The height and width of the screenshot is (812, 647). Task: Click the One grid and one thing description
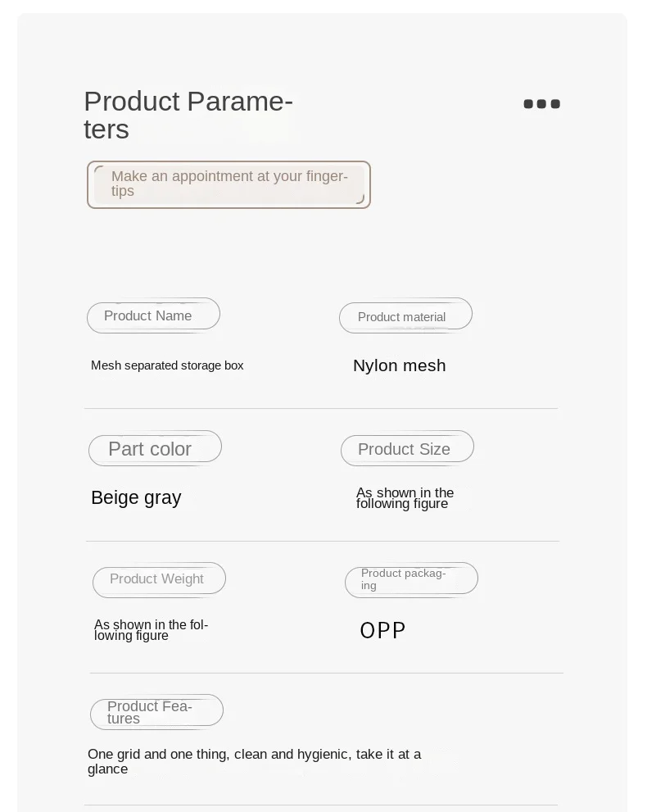click(254, 761)
